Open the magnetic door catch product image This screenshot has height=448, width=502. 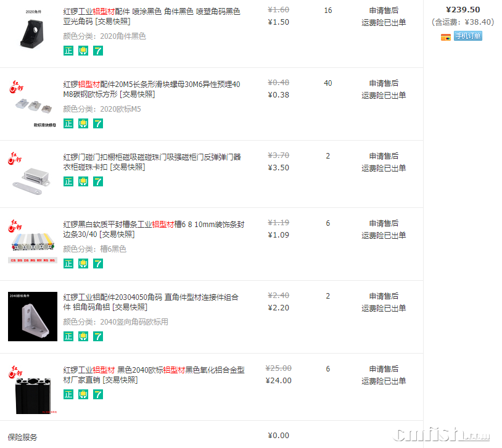(x=32, y=174)
